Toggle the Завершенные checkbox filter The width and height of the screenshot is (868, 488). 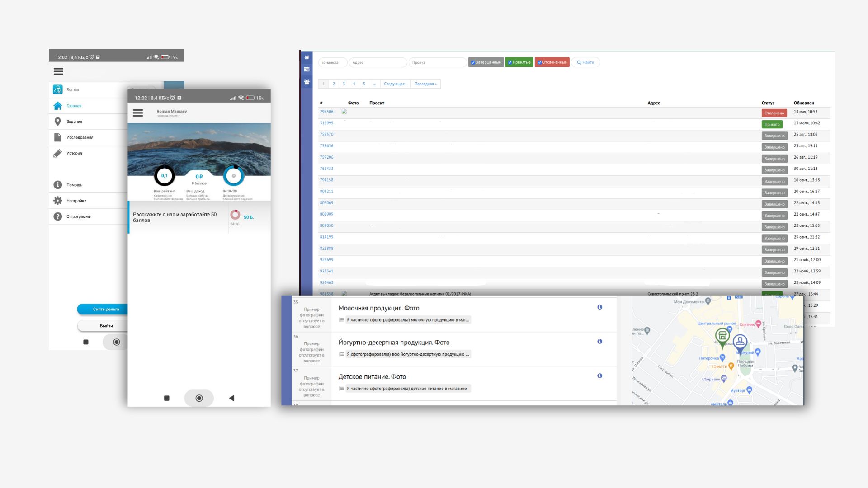point(473,62)
